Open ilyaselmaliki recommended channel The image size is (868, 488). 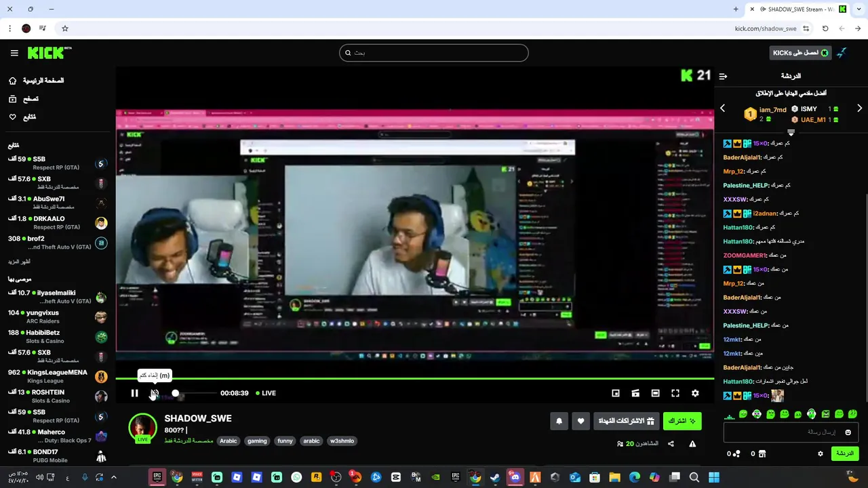58,297
